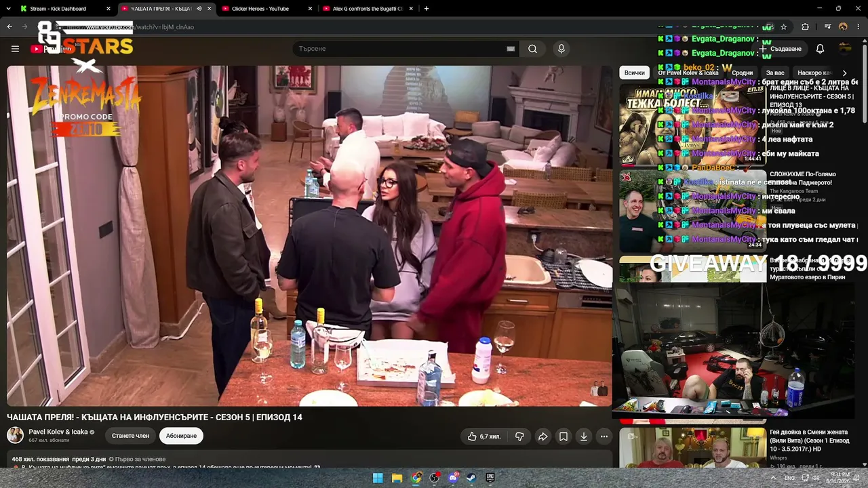The image size is (868, 488).
Task: Open Epic Games Launcher from the taskbar
Action: click(x=490, y=478)
